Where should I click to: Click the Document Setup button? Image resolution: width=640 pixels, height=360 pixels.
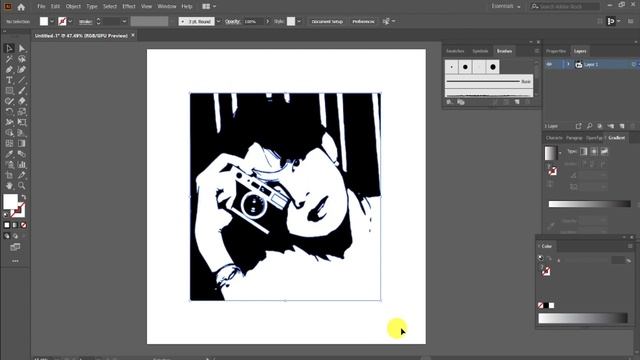327,21
